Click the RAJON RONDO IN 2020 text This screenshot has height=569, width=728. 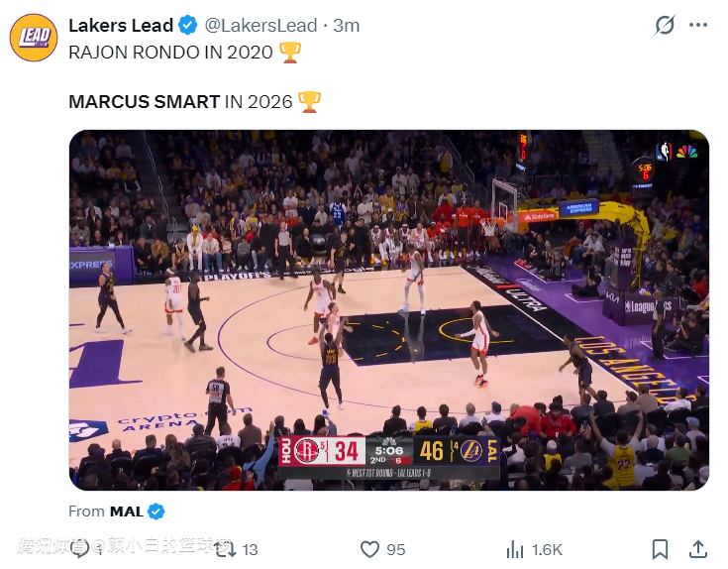pos(170,53)
